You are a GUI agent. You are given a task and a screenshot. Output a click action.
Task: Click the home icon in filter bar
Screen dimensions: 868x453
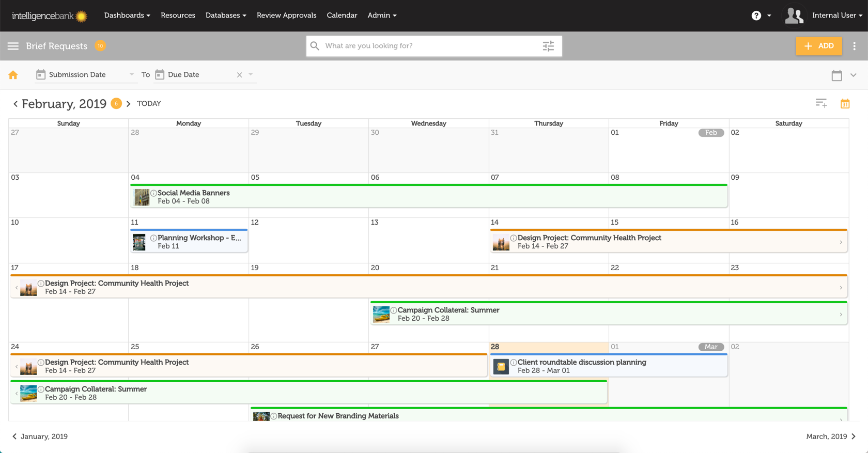(13, 75)
